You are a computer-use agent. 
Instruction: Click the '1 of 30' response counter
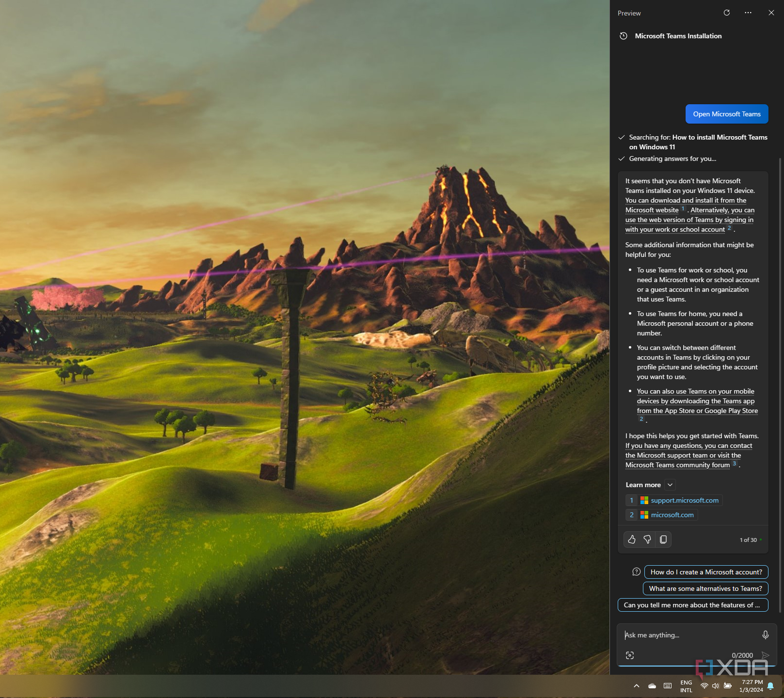point(748,540)
